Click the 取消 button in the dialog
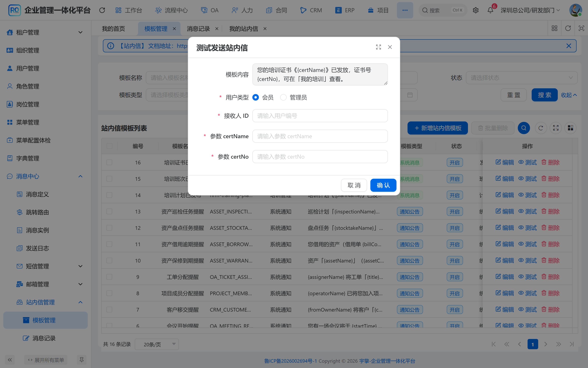Screen dimensions: 588x368 354,185
